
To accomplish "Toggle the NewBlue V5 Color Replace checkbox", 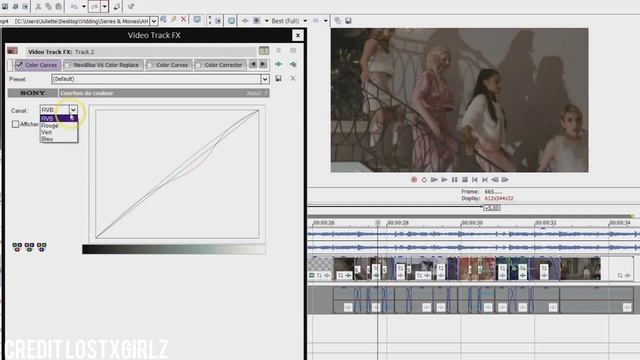I will 68,65.
